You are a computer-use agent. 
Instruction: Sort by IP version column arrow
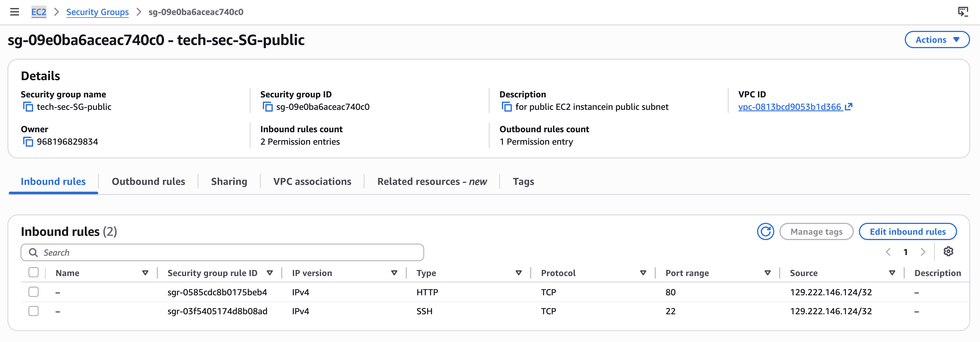click(x=394, y=273)
